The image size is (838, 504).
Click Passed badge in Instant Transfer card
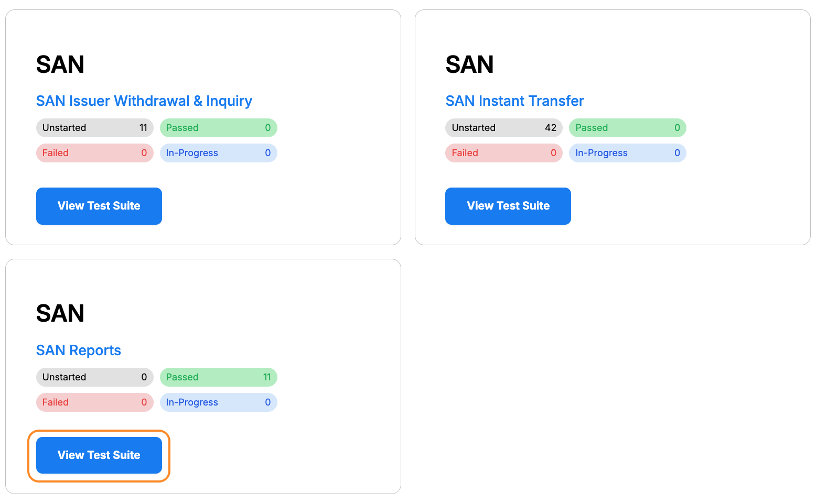point(627,128)
